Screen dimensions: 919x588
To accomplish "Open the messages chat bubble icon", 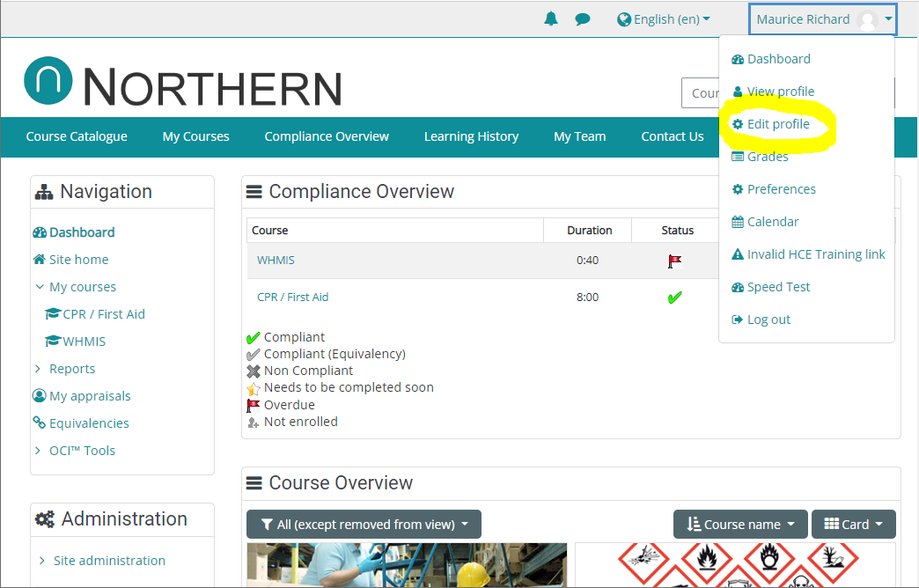I will click(x=583, y=19).
